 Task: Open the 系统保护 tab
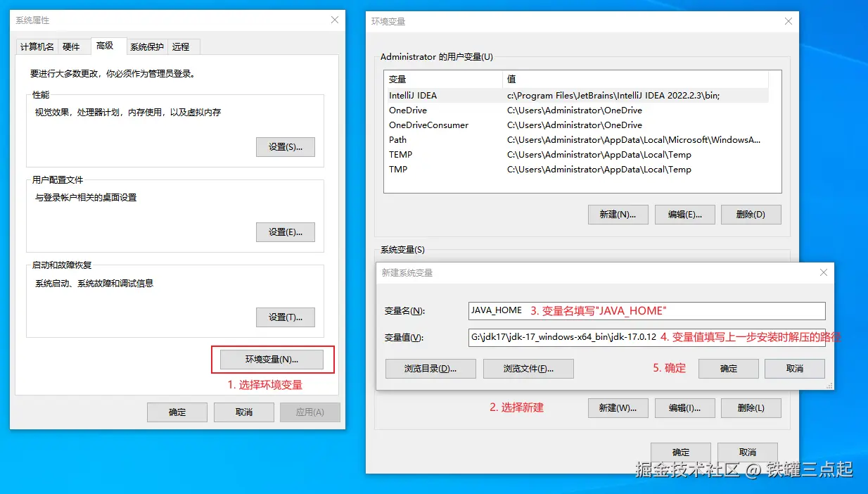point(146,46)
